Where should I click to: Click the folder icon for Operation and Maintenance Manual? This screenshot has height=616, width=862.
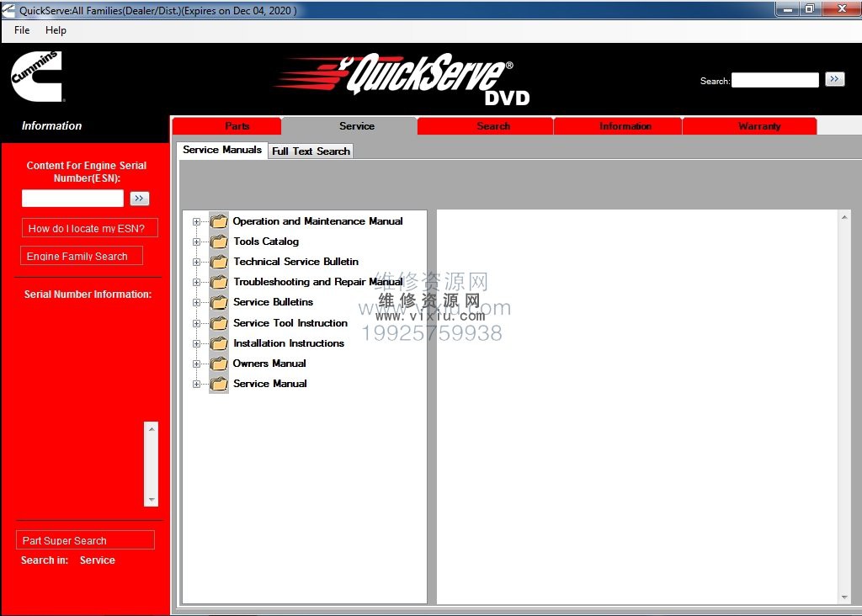[x=219, y=221]
